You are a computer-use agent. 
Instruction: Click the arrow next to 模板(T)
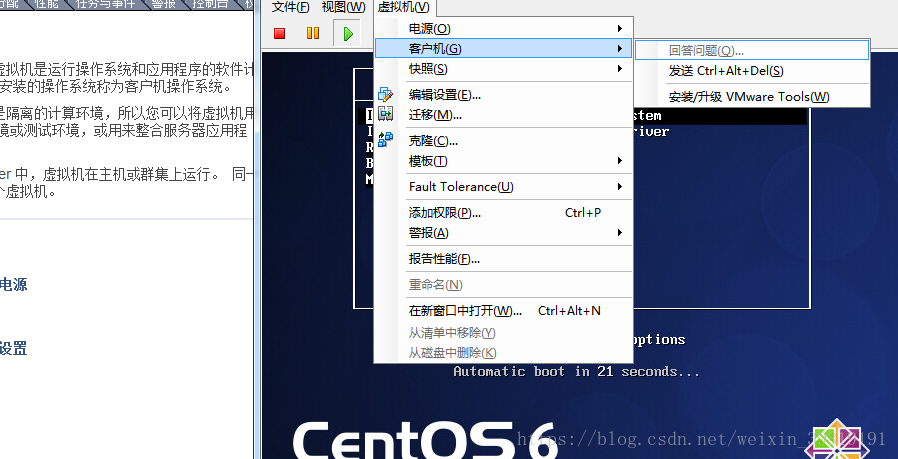pos(620,161)
